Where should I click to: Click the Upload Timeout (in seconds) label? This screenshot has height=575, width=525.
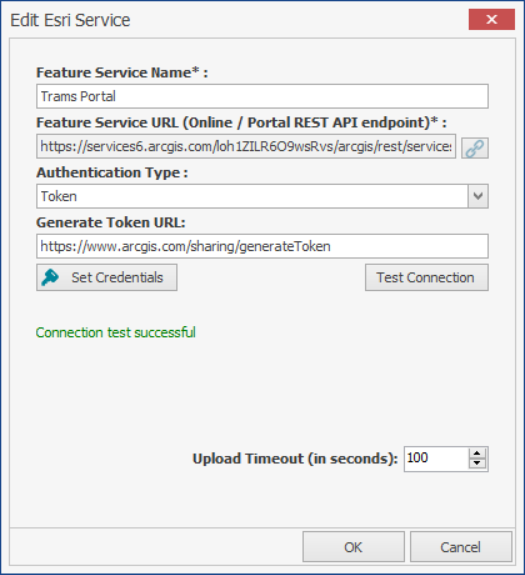point(295,459)
